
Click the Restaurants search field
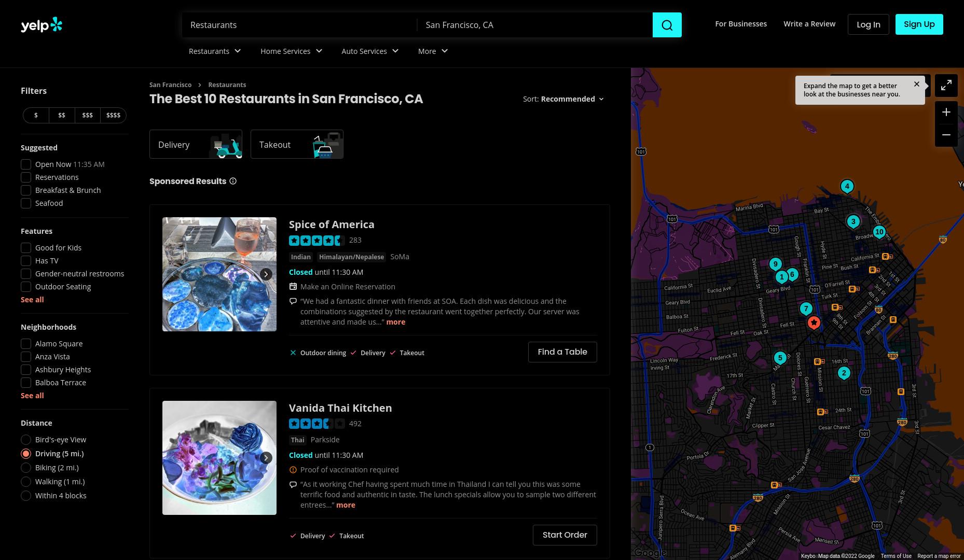(x=299, y=25)
